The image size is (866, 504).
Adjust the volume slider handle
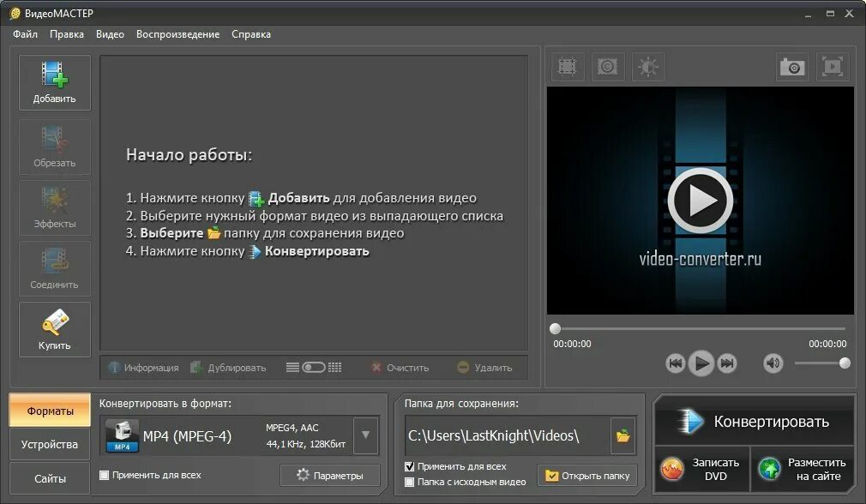[x=845, y=363]
